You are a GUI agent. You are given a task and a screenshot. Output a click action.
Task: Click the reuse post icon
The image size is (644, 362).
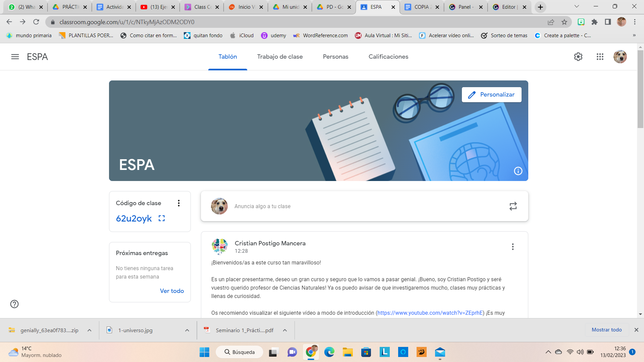tap(513, 206)
